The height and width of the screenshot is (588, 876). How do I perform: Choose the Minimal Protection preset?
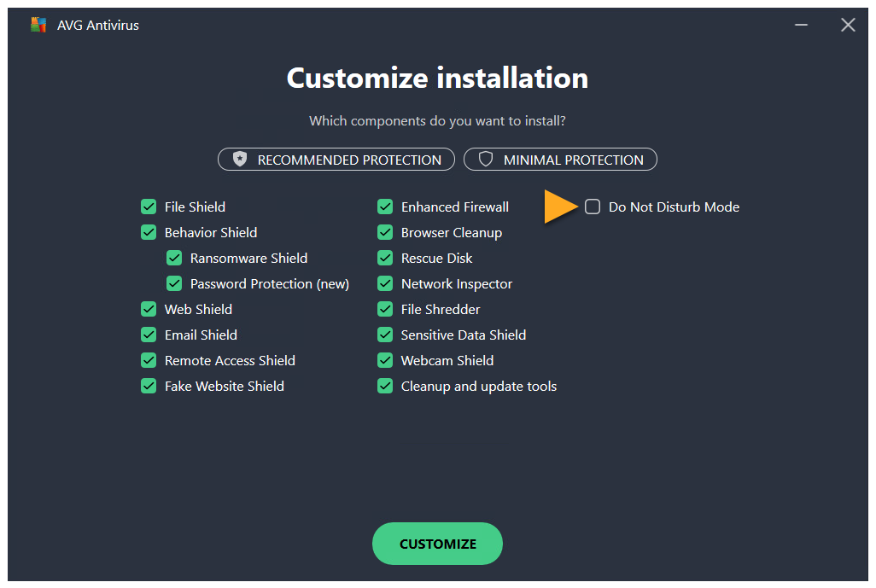pos(560,160)
